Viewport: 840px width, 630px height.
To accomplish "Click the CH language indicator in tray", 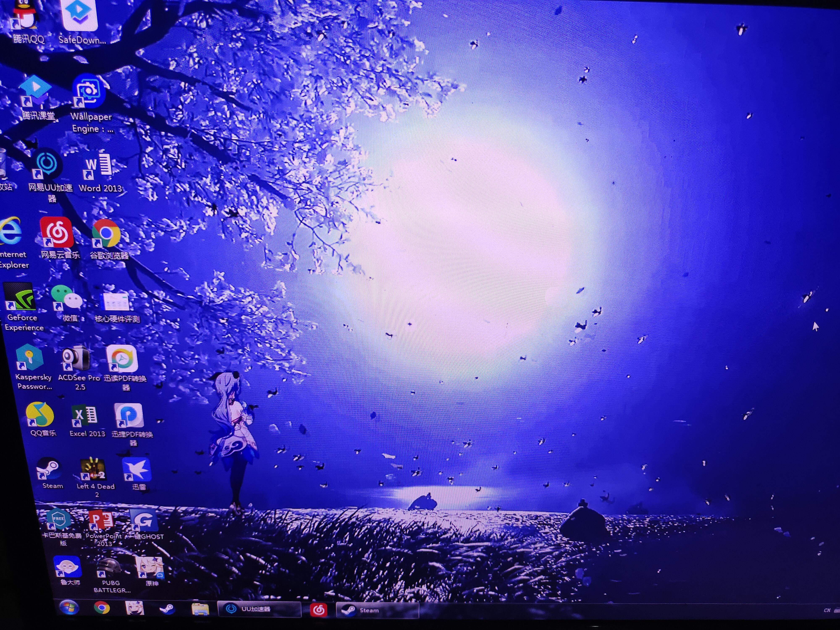I will (827, 611).
